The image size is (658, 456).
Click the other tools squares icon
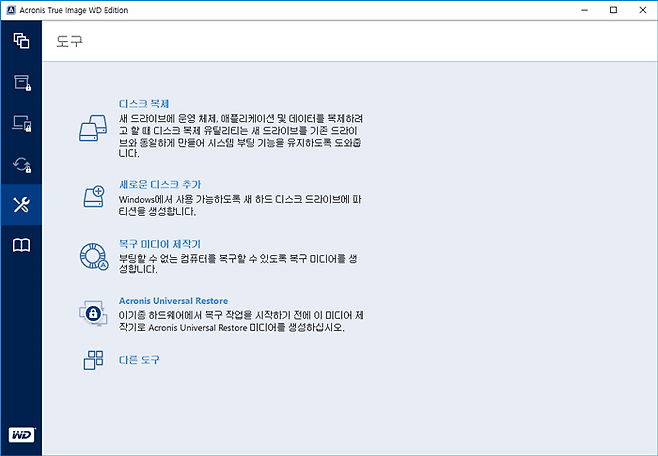[93, 360]
